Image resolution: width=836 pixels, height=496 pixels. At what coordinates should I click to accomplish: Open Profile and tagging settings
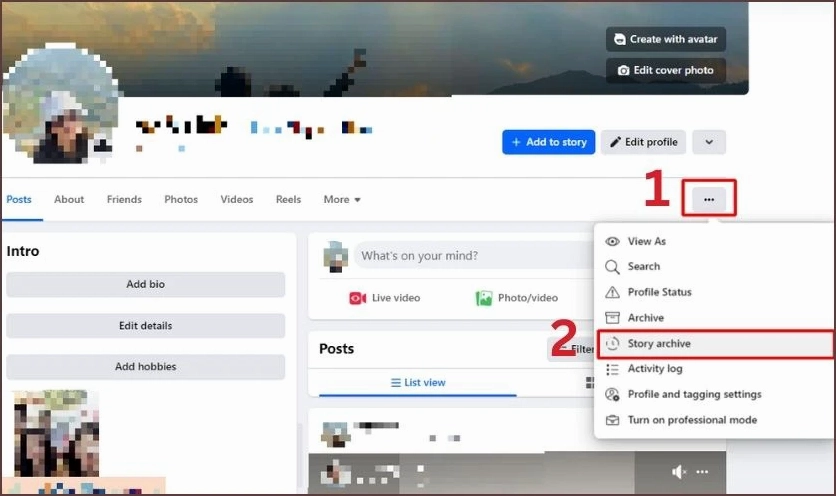694,395
